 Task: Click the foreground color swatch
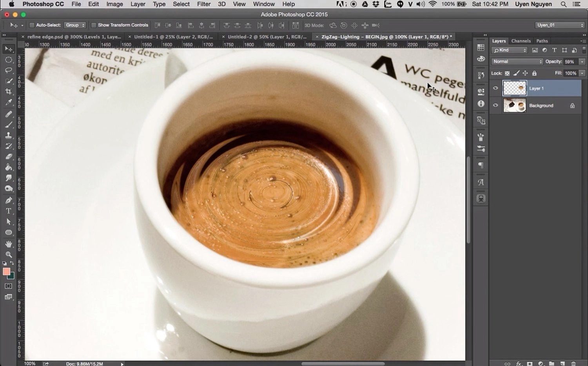tap(6, 271)
